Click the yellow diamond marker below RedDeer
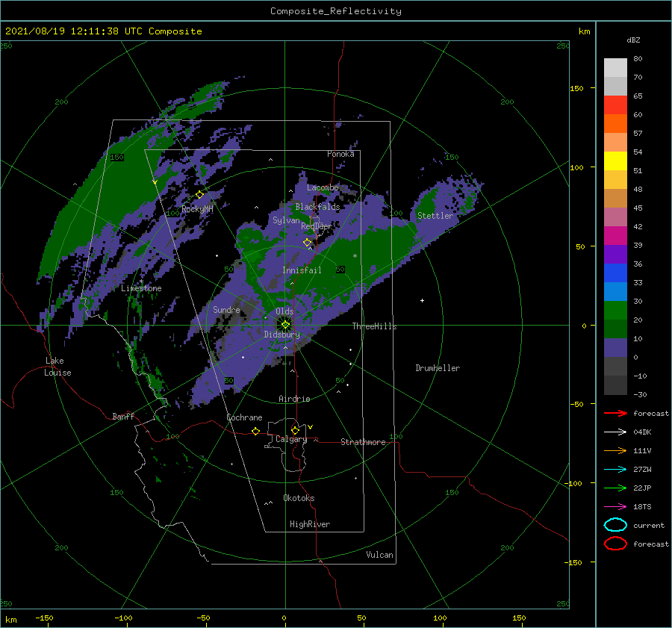The width and height of the screenshot is (672, 628). [x=308, y=243]
